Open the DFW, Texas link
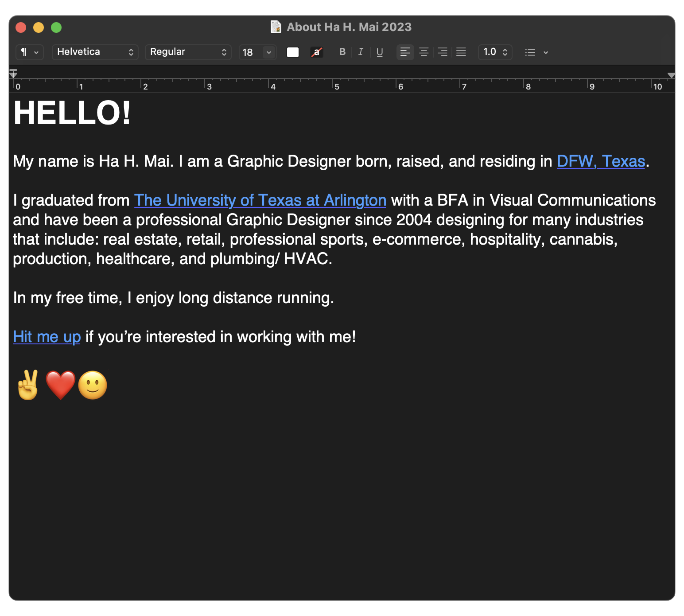 pos(600,161)
